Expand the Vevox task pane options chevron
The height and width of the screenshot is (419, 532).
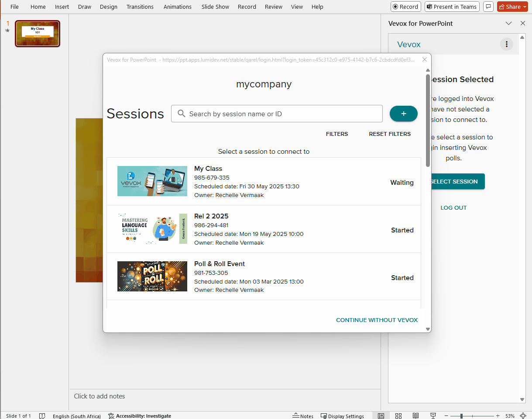[509, 24]
